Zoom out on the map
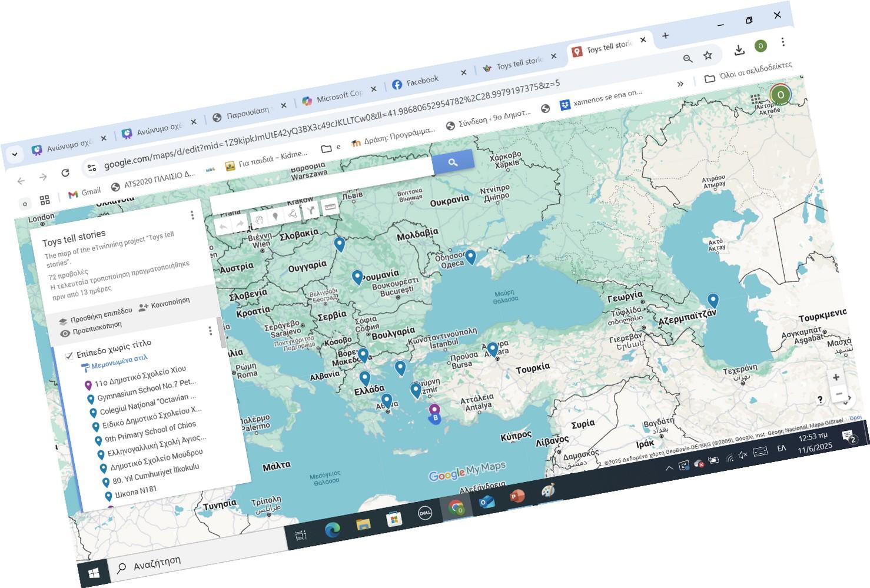The width and height of the screenshot is (870, 588). 839,393
